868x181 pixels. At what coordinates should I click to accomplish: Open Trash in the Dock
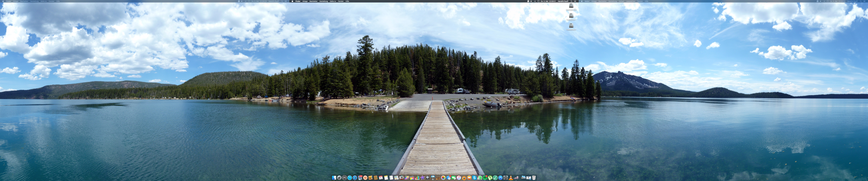coord(534,178)
